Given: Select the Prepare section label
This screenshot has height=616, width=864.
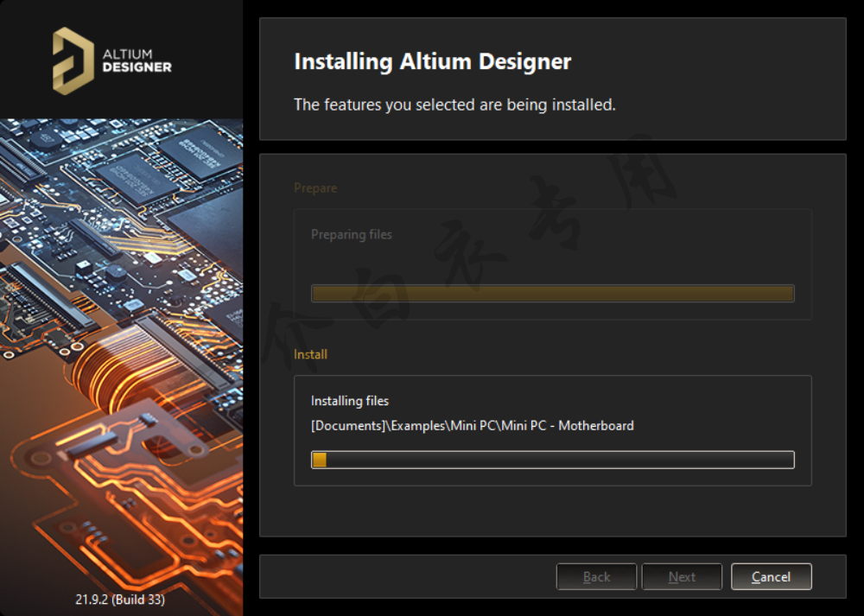Looking at the screenshot, I should (x=315, y=188).
